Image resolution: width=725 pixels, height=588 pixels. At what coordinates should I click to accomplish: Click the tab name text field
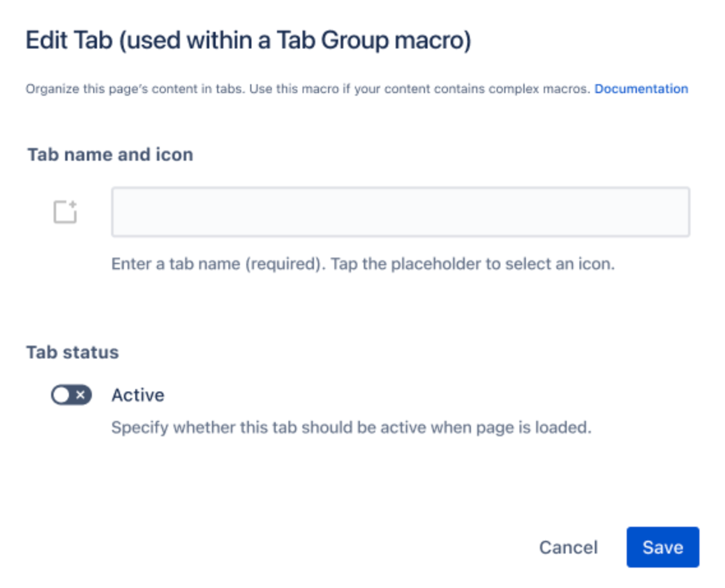[x=400, y=212]
